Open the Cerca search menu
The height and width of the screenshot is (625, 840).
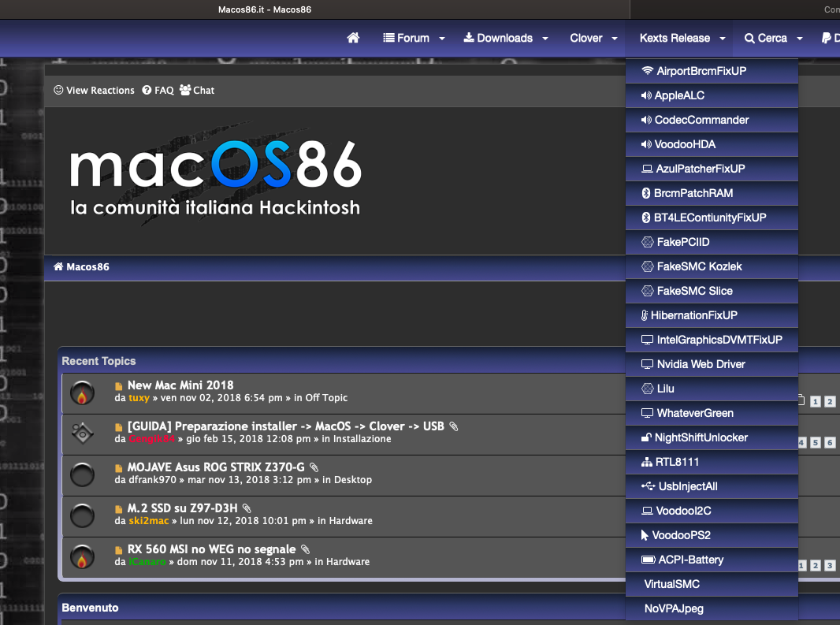(766, 38)
